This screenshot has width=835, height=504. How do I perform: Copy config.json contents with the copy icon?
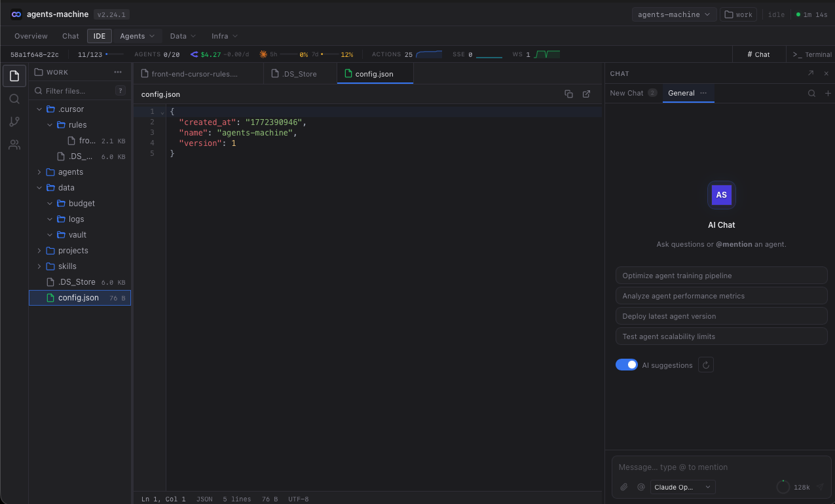568,94
